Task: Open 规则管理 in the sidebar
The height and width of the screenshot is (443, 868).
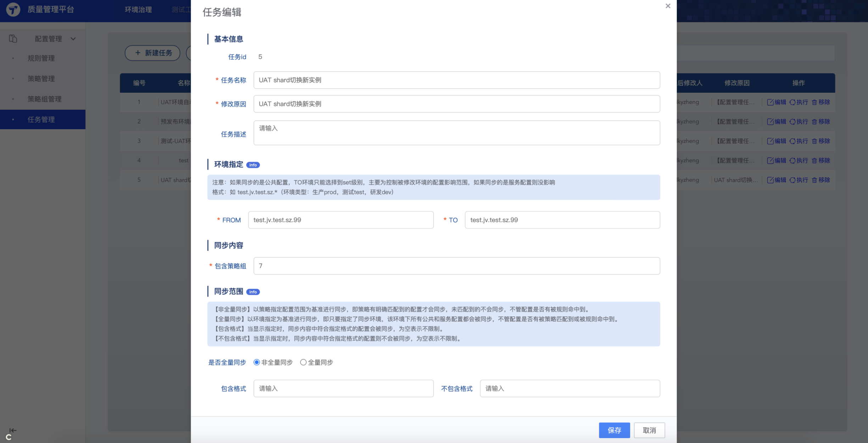Action: pos(41,58)
